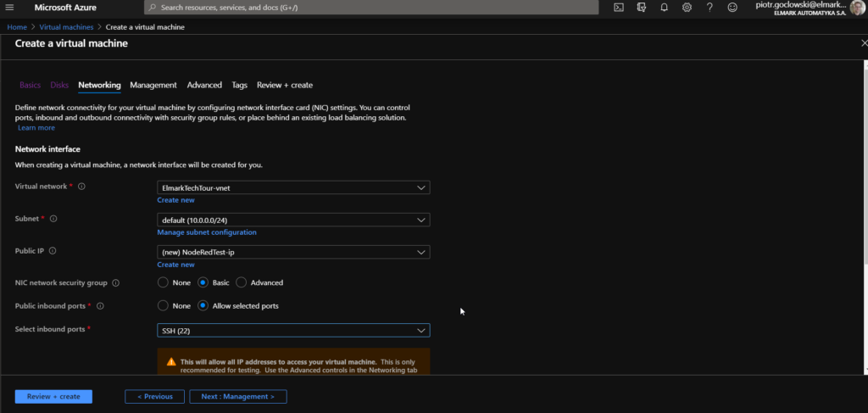Select None for Public inbound ports

[x=163, y=305]
